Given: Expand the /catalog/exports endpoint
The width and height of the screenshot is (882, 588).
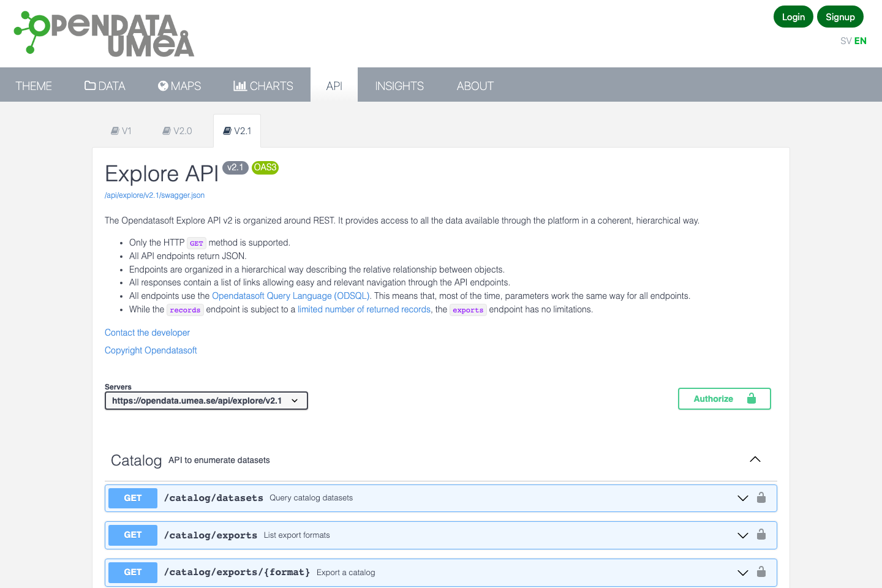Looking at the screenshot, I should pyautogui.click(x=742, y=535).
